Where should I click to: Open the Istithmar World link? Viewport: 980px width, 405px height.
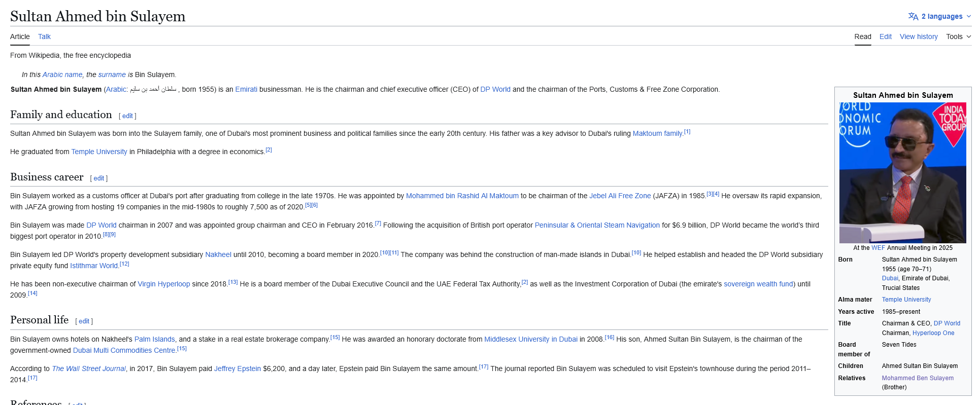94,266
